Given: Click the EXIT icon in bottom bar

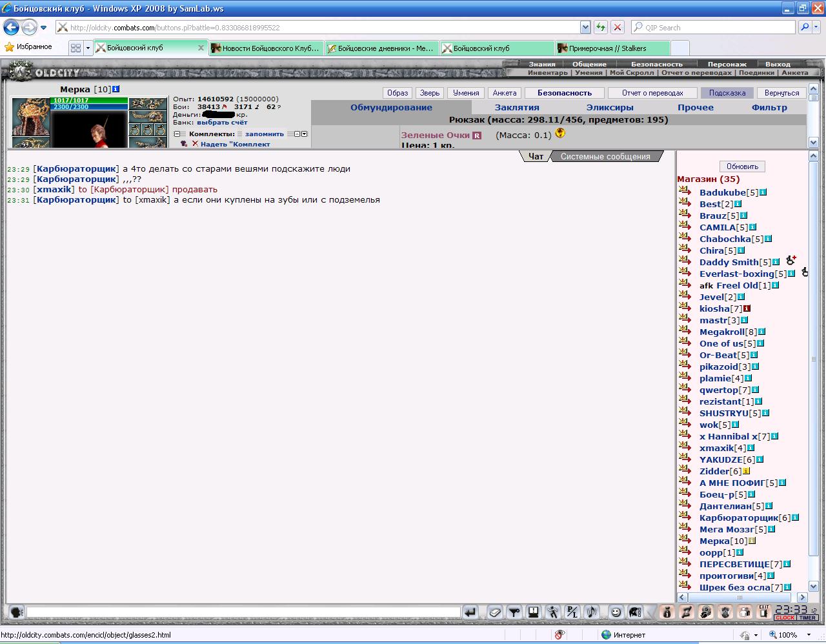Looking at the screenshot, I should 764,612.
